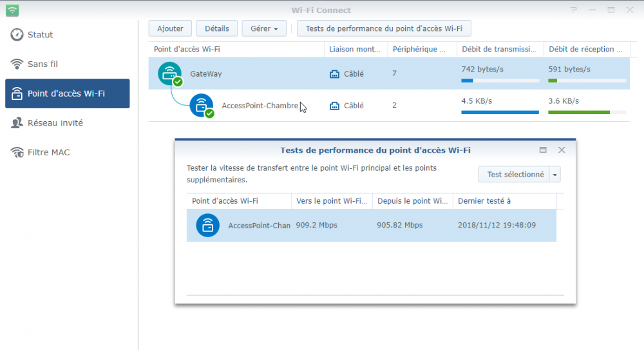Click the Test sélectionné button
This screenshot has height=350, width=644.
514,175
